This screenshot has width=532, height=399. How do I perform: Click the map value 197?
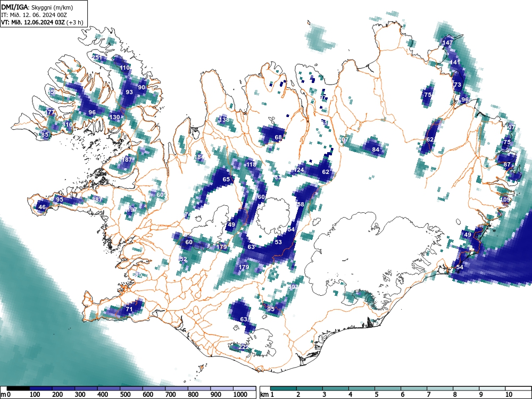coord(131,210)
